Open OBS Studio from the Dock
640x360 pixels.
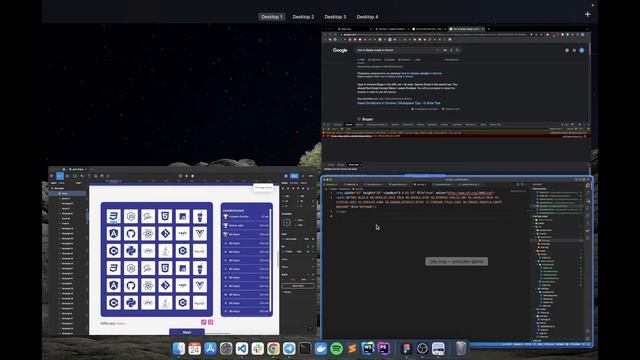tap(422, 349)
